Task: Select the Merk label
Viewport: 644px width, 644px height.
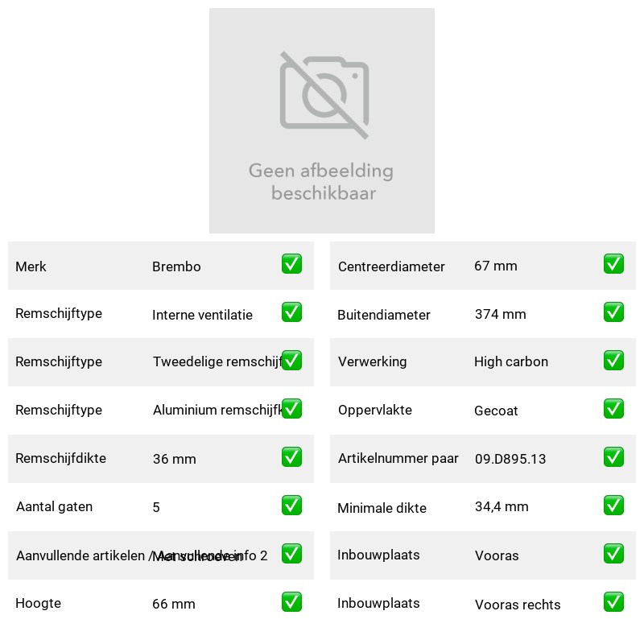Action: click(x=31, y=266)
